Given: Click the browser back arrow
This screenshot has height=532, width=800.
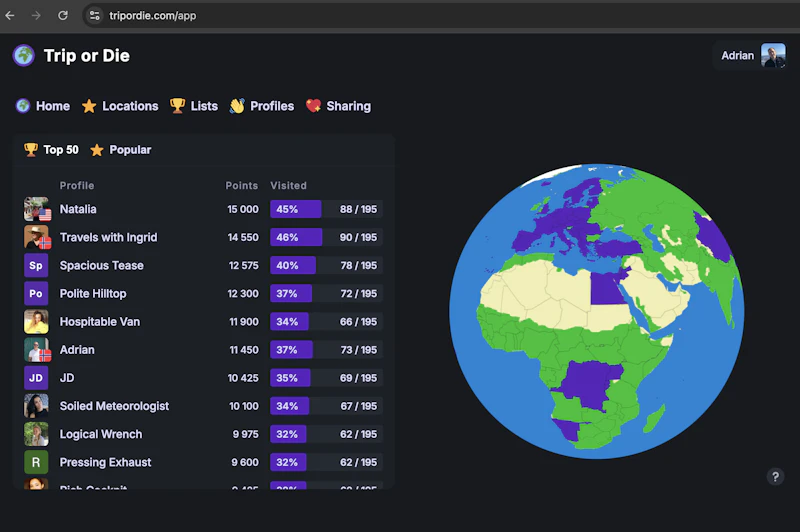Looking at the screenshot, I should point(10,15).
